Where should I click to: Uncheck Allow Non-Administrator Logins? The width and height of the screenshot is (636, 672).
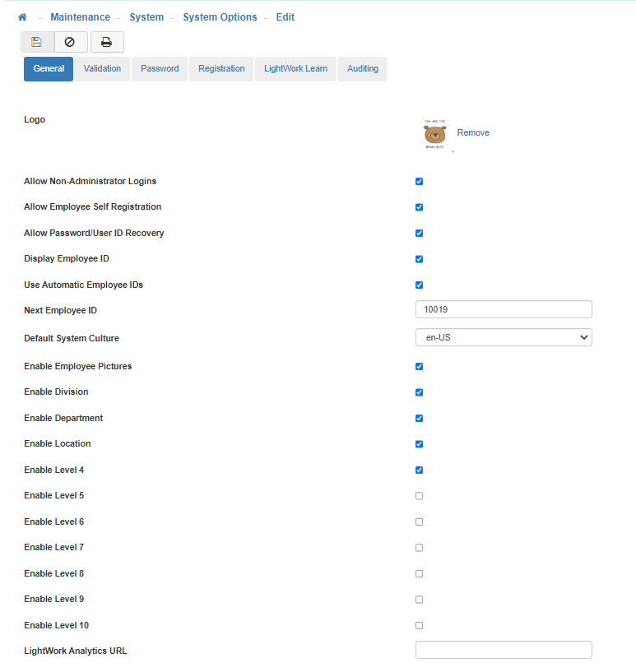coord(419,181)
